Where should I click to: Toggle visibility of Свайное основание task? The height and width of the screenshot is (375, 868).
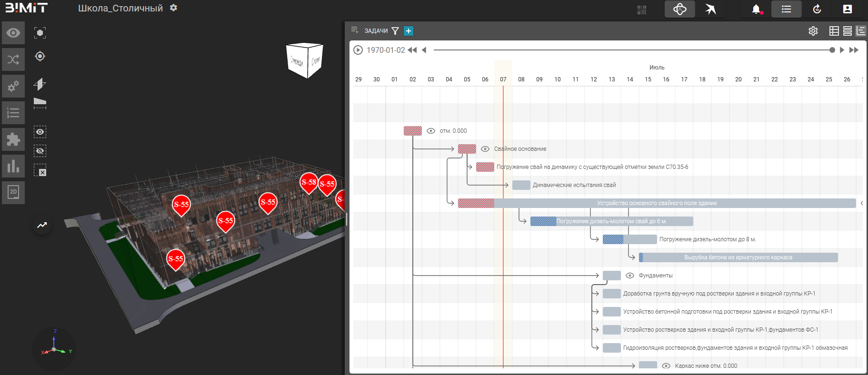[485, 149]
